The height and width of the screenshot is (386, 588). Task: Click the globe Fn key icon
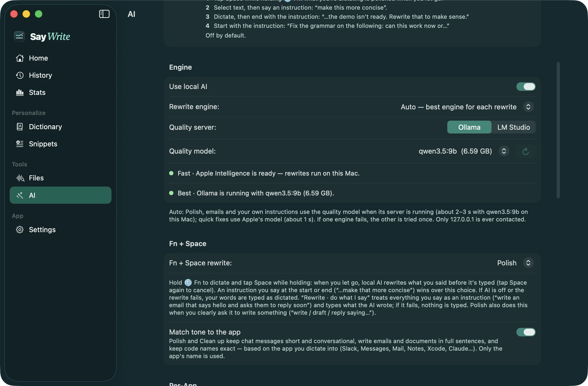[188, 283]
